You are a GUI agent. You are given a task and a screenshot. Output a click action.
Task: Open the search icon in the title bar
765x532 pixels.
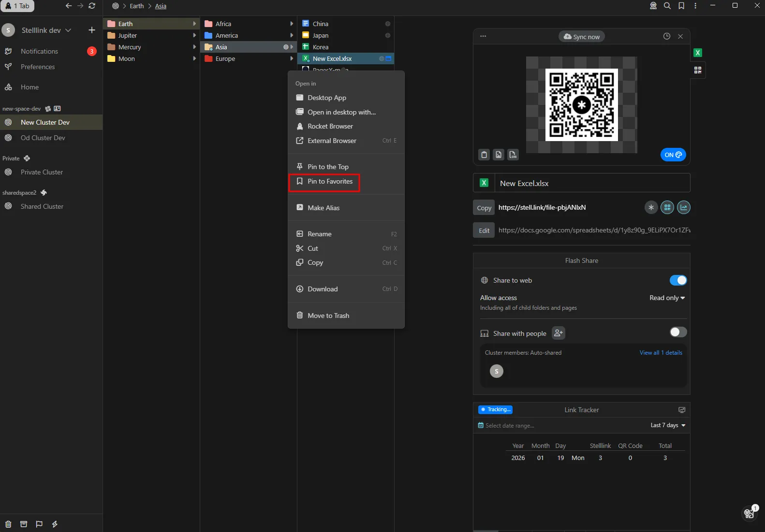pos(667,6)
